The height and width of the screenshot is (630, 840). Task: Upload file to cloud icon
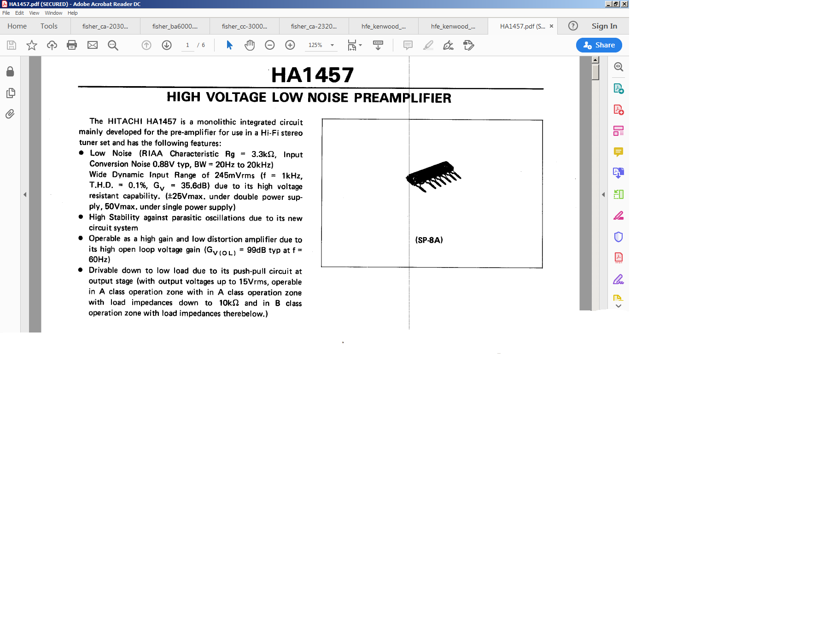pos(52,45)
